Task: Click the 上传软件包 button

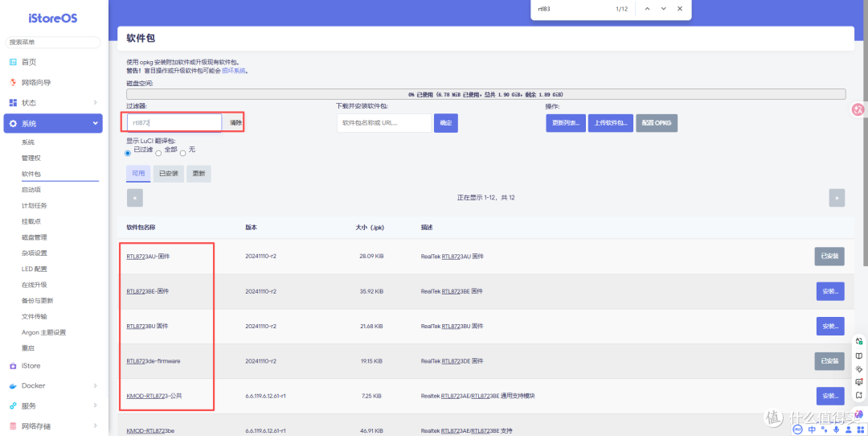Action: pos(611,123)
